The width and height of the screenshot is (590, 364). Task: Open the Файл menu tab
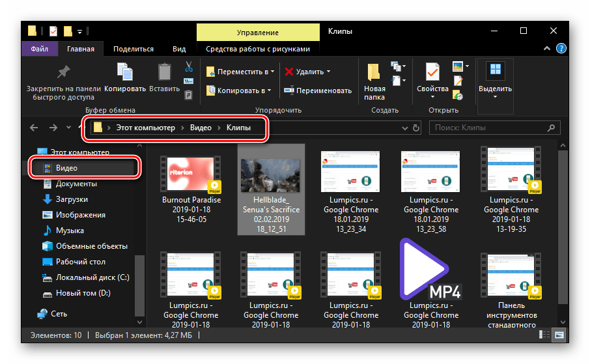tap(39, 49)
